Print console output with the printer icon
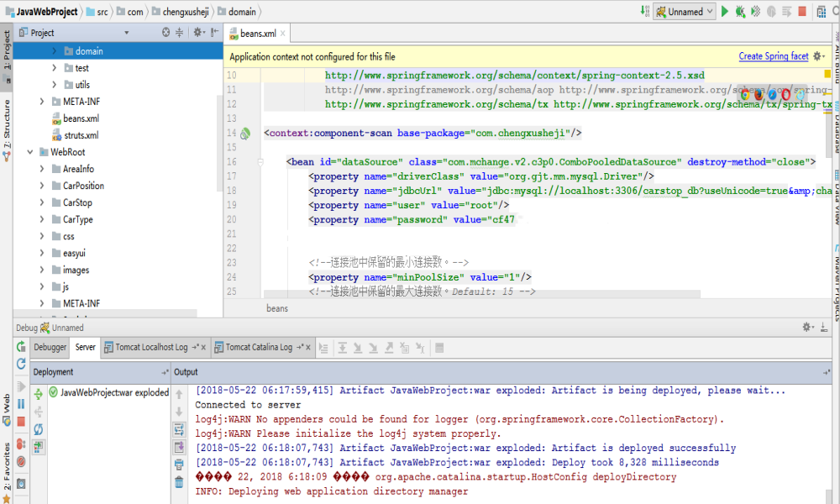 (x=179, y=465)
